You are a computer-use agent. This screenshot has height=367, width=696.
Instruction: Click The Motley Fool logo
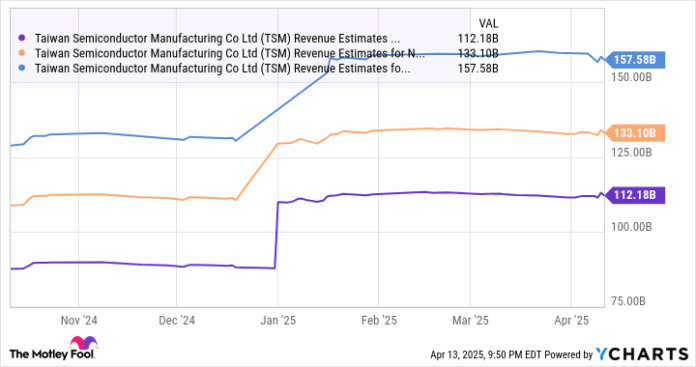(53, 348)
